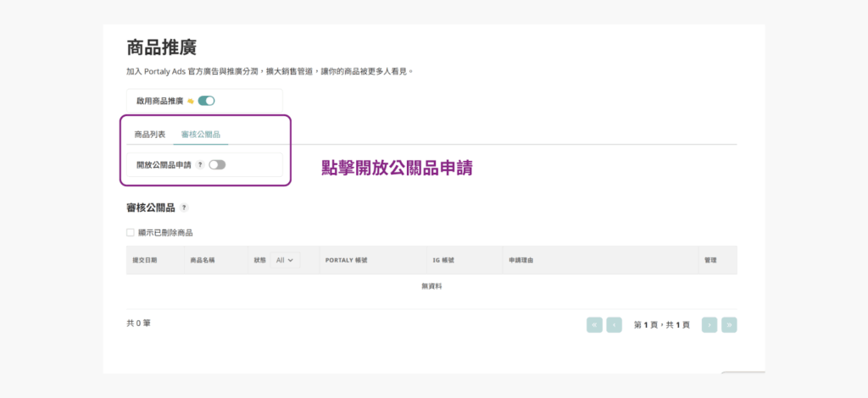
Task: Open help icon beside 審核公關品 heading
Action: (x=184, y=207)
